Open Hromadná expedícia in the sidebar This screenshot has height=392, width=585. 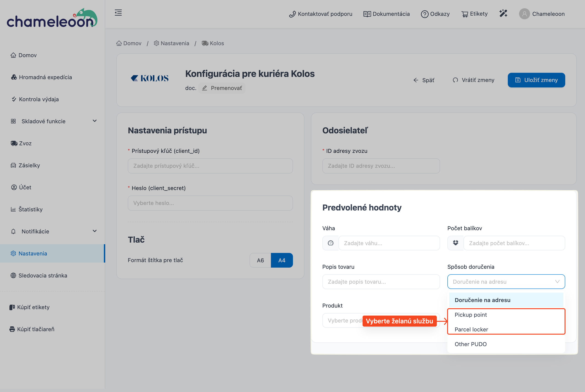pyautogui.click(x=45, y=77)
